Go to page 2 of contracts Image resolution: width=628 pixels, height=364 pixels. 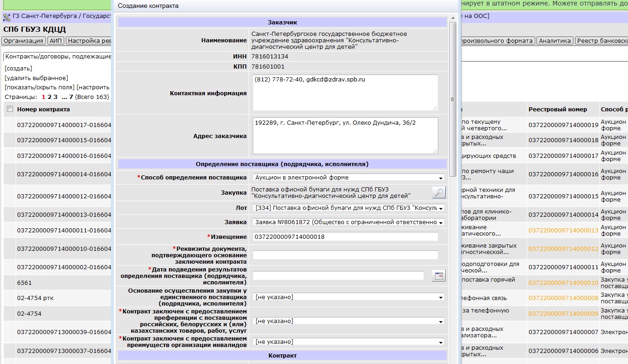pos(49,97)
